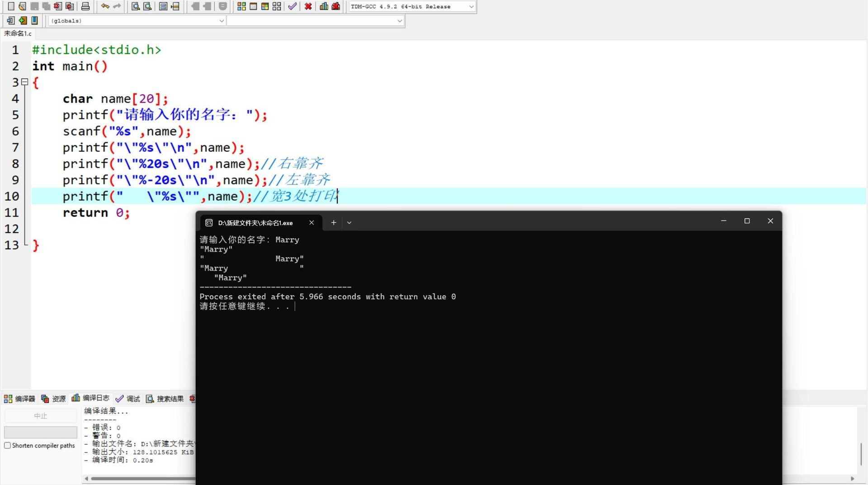Run the program using the window icon
868x485 pixels.
click(254, 6)
